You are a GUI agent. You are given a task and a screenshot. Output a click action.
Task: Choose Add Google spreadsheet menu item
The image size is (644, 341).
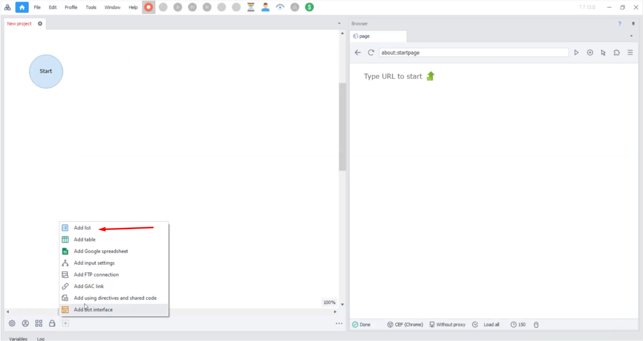point(101,251)
